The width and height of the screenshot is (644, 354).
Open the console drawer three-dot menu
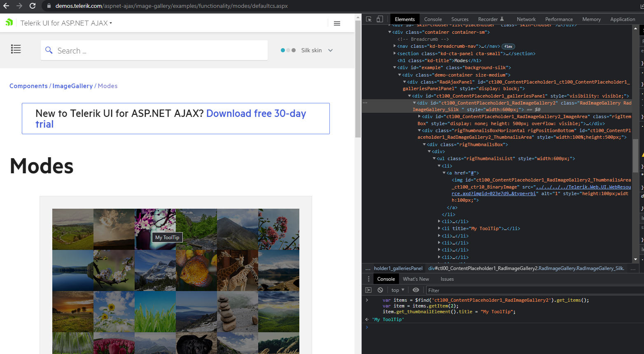(x=369, y=279)
